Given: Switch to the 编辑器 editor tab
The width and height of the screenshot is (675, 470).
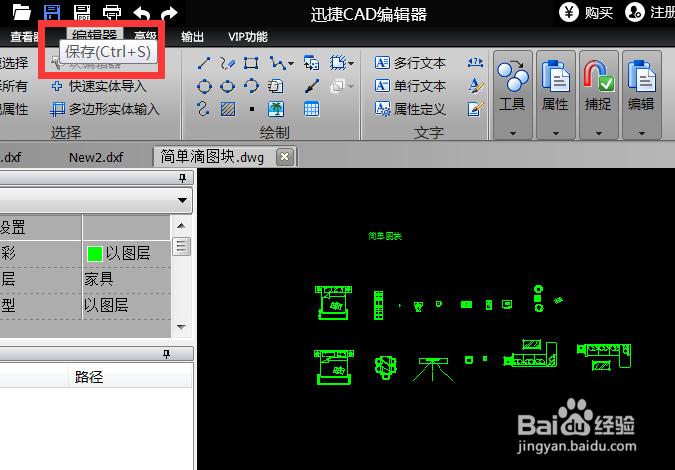Looking at the screenshot, I should coord(95,36).
